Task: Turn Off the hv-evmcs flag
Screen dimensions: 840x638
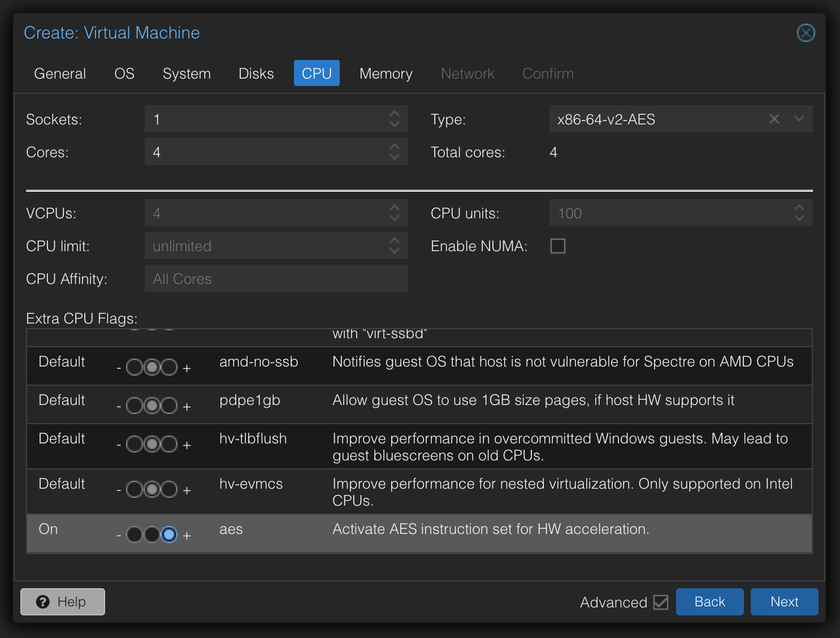Action: pyautogui.click(x=135, y=489)
